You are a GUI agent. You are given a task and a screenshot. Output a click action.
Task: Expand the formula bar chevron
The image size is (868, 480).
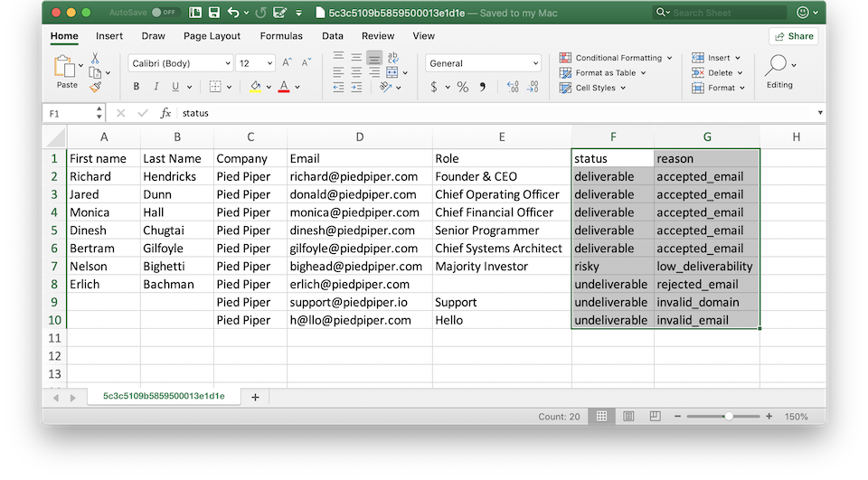tap(820, 112)
